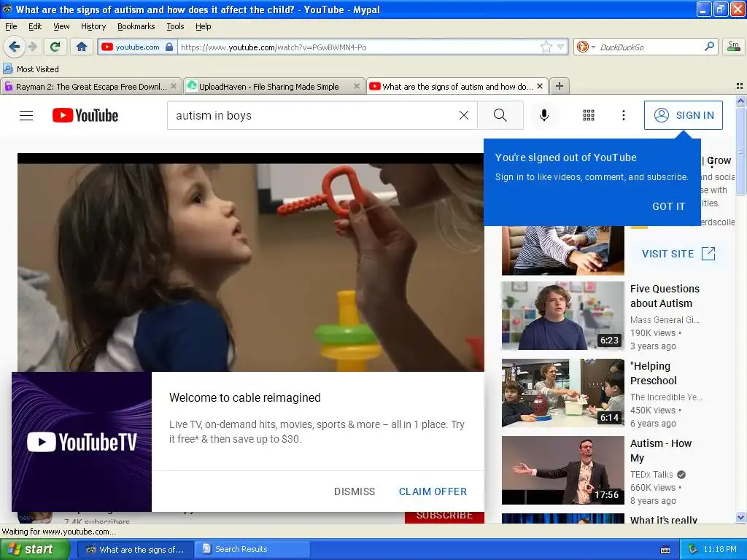
Task: Open the TEDx 'Autism - How My' thumbnail
Action: click(562, 470)
